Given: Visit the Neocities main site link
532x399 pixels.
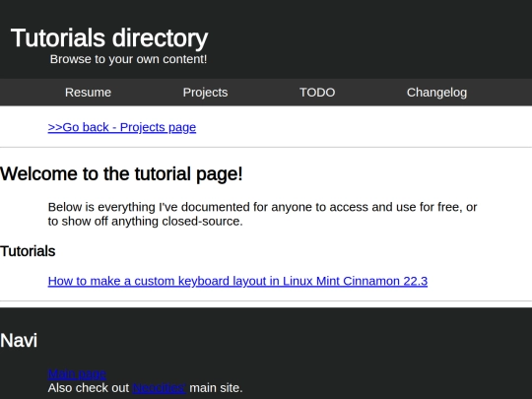Looking at the screenshot, I should click(x=160, y=388).
